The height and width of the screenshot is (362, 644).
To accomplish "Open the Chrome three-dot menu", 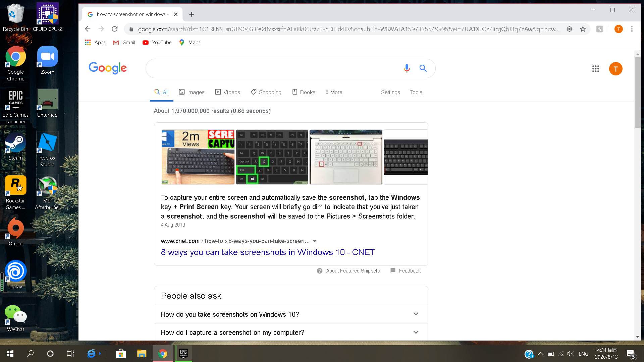I will click(632, 29).
